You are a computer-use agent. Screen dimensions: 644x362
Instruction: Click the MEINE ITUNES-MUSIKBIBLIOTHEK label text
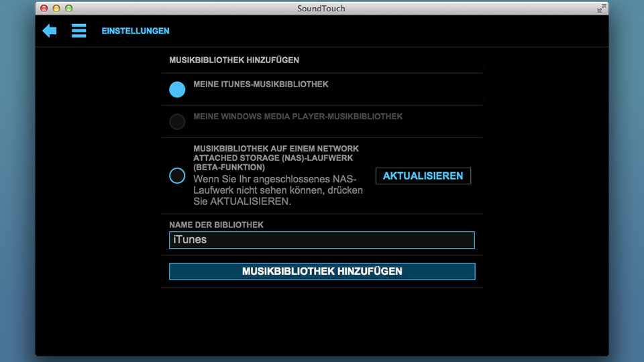tap(261, 84)
